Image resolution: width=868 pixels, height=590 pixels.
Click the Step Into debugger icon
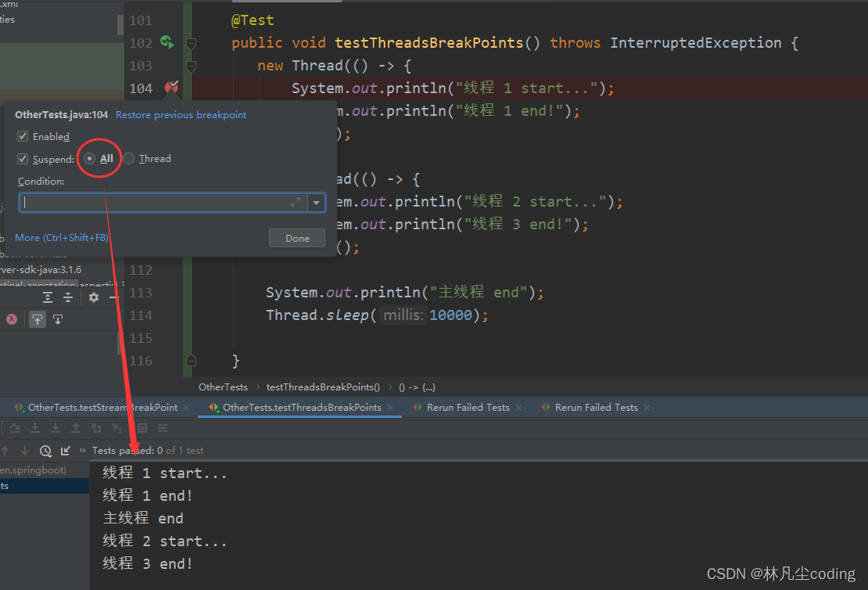pos(35,428)
